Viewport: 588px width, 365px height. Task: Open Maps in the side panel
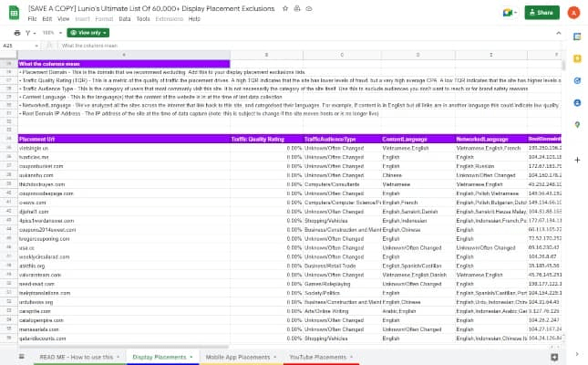click(577, 125)
